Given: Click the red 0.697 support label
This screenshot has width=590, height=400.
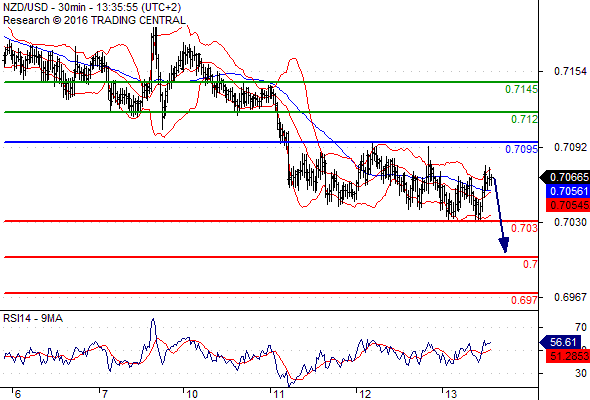Looking at the screenshot, I should pyautogui.click(x=524, y=300).
